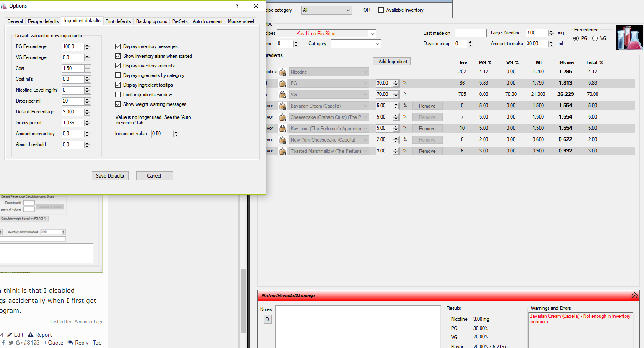Remove the Bavarian Cream (Capella) flavor
Screen dimensions: 644x348
click(427, 106)
